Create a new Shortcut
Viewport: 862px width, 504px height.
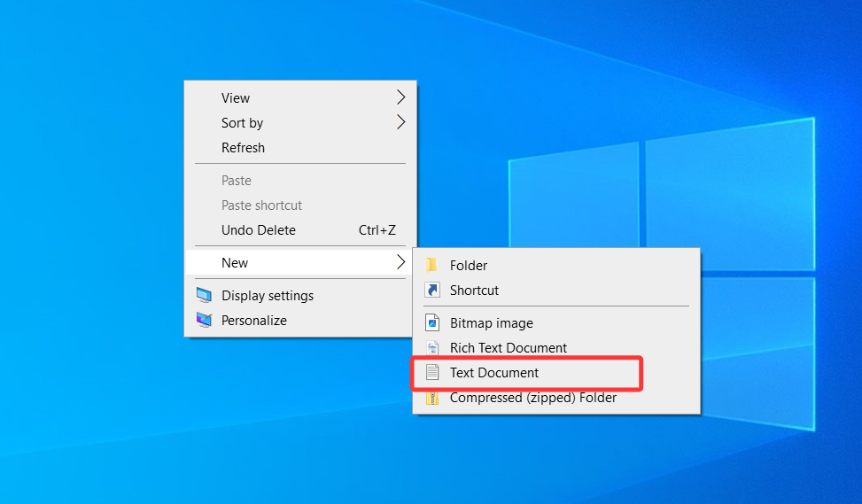click(556, 291)
